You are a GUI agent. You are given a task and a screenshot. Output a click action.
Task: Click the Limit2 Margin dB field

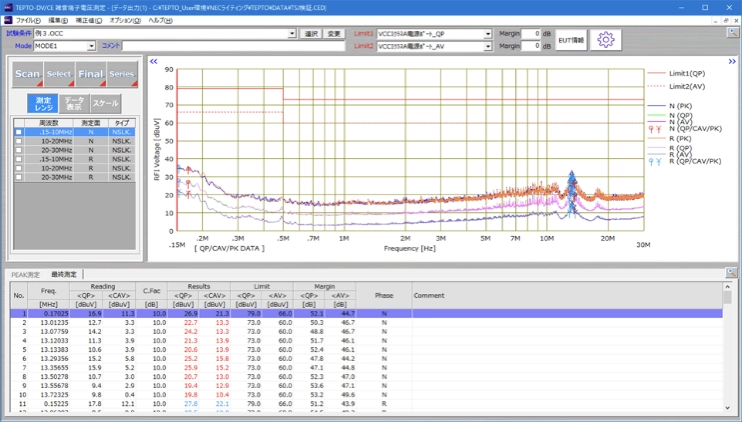pos(531,46)
